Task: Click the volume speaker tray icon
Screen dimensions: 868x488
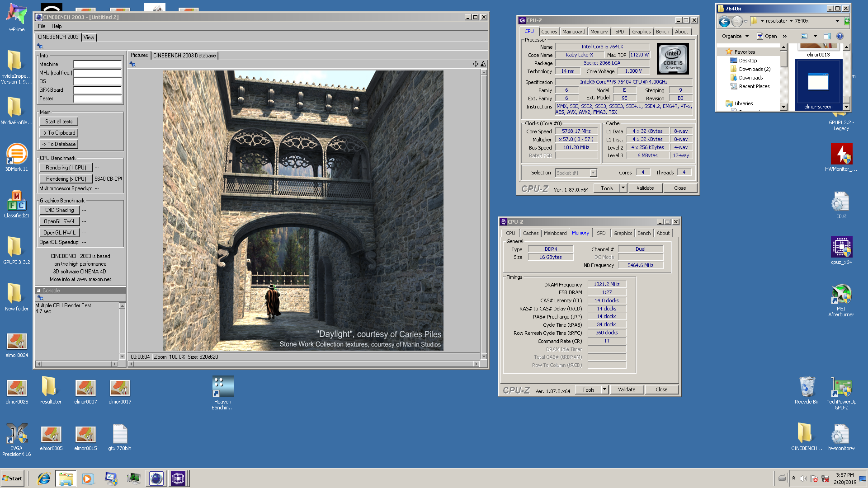Action: click(803, 479)
